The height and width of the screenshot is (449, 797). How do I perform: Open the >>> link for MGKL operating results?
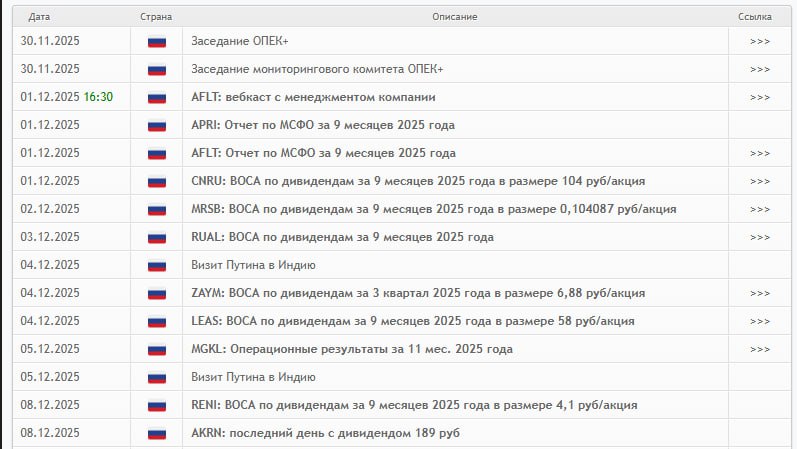point(759,349)
